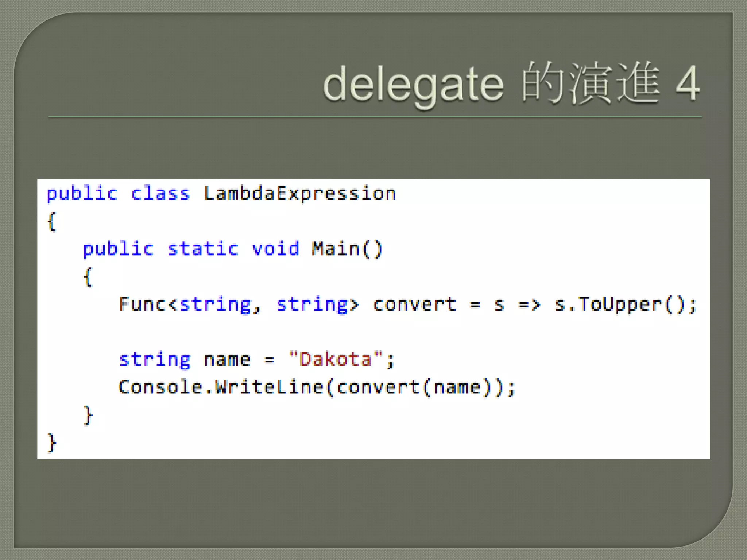Image resolution: width=747 pixels, height=560 pixels.
Task: Click the number 4 in the title
Action: [x=688, y=84]
